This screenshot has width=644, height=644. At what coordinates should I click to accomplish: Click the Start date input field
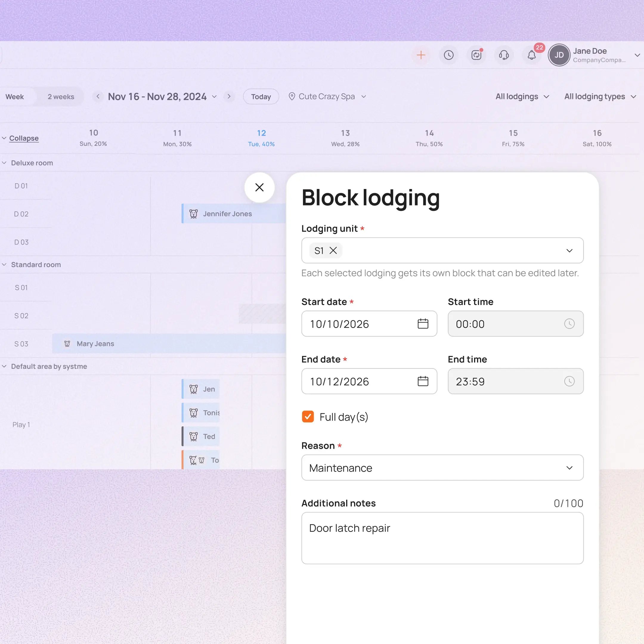coord(369,324)
